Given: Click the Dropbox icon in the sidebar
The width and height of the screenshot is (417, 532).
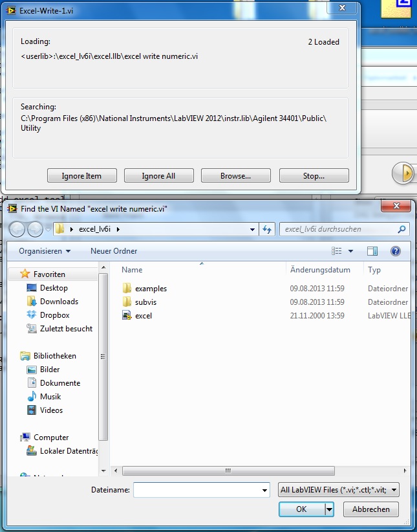Looking at the screenshot, I should pyautogui.click(x=32, y=315).
